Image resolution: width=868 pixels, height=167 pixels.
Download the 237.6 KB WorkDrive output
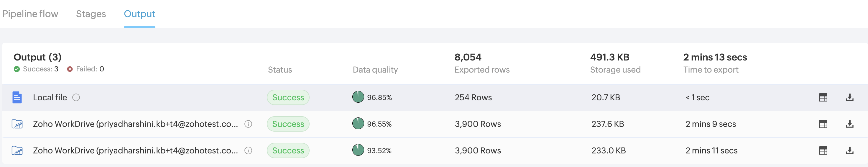click(849, 124)
